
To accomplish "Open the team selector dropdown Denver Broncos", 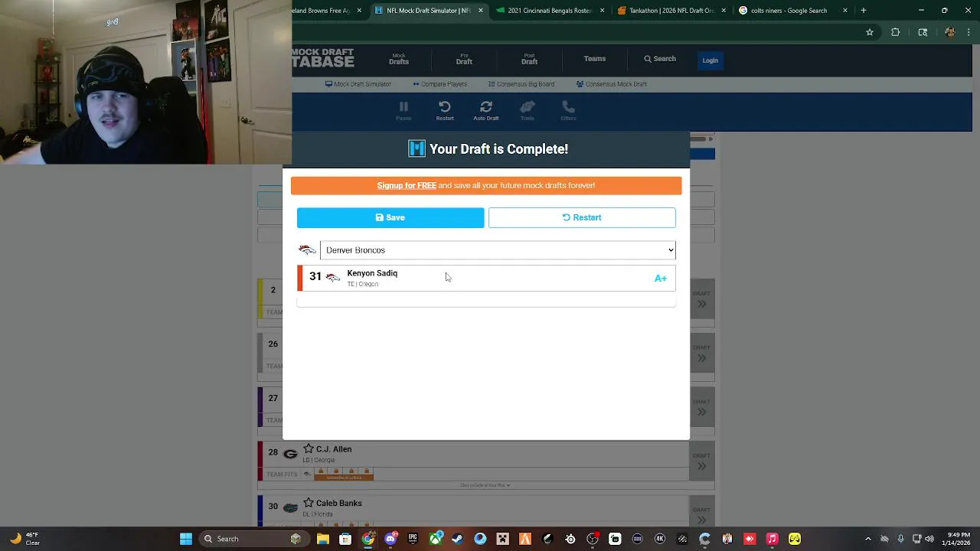I will pos(498,250).
